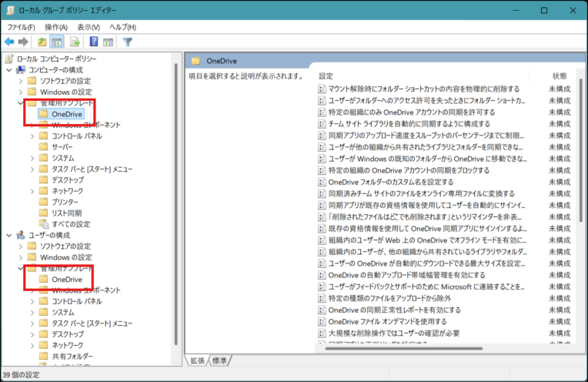Select policy 特定の組織の OneDrive アカウントの同期をブロックする
The width and height of the screenshot is (588, 382).
(409, 170)
